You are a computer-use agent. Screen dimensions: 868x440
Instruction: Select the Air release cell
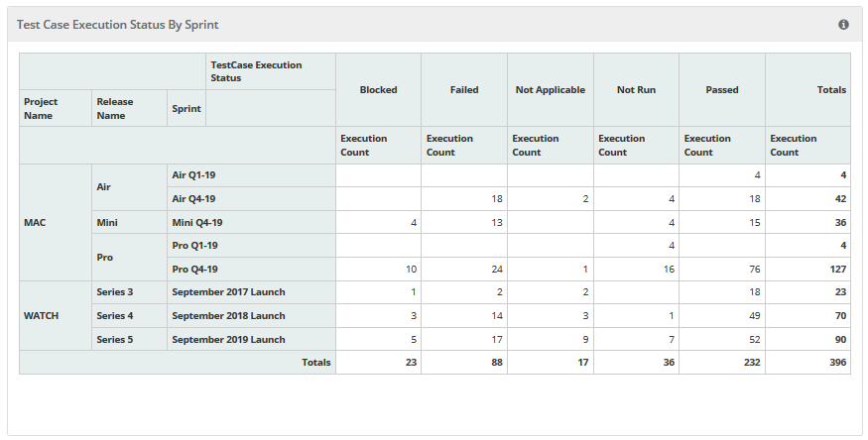130,187
